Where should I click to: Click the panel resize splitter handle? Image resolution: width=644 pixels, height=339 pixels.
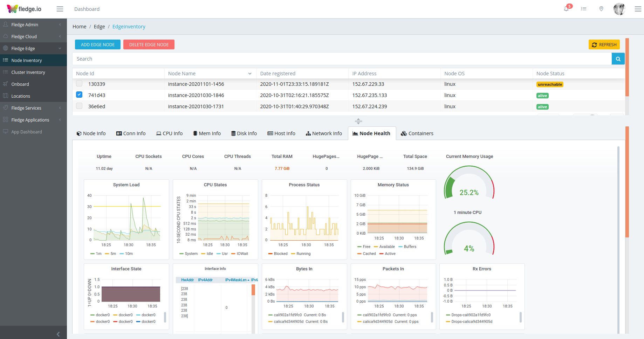tap(358, 121)
